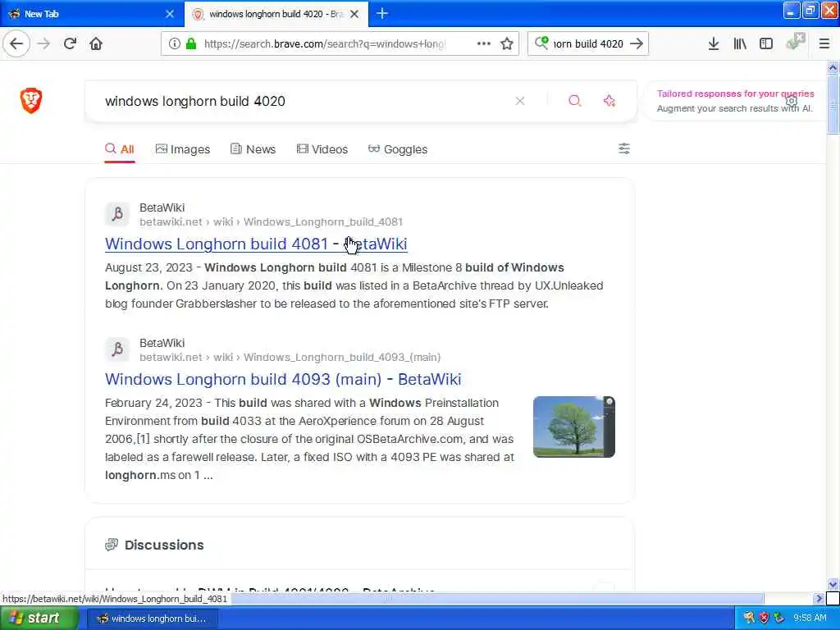This screenshot has height=630, width=840.
Task: Click the browser toolbar search box
Action: [x=587, y=44]
